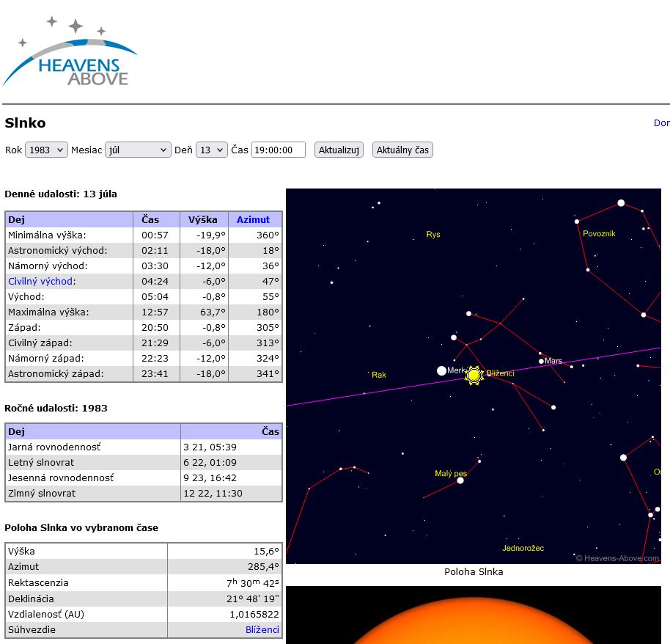Screen dimensions: 670x644
Task: Expand the Deň day dropdown
Action: coord(211,150)
